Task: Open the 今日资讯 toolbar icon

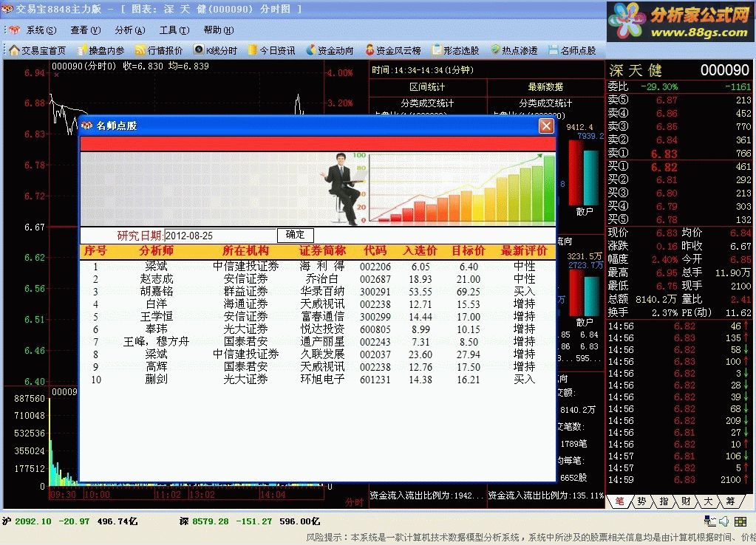Action: [x=253, y=49]
